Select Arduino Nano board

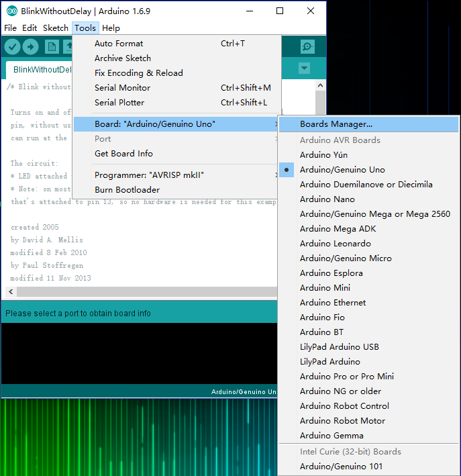[x=368, y=199]
